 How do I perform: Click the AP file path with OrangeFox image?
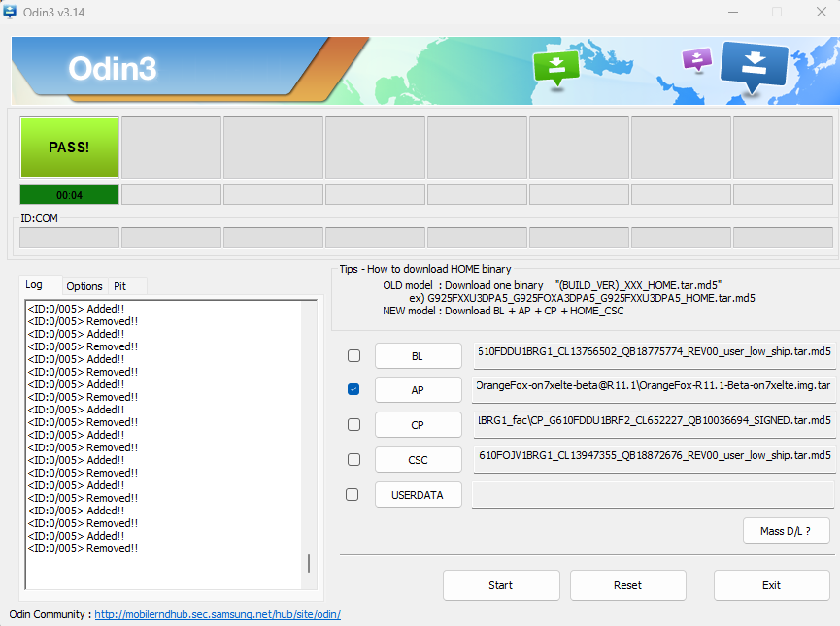click(654, 389)
